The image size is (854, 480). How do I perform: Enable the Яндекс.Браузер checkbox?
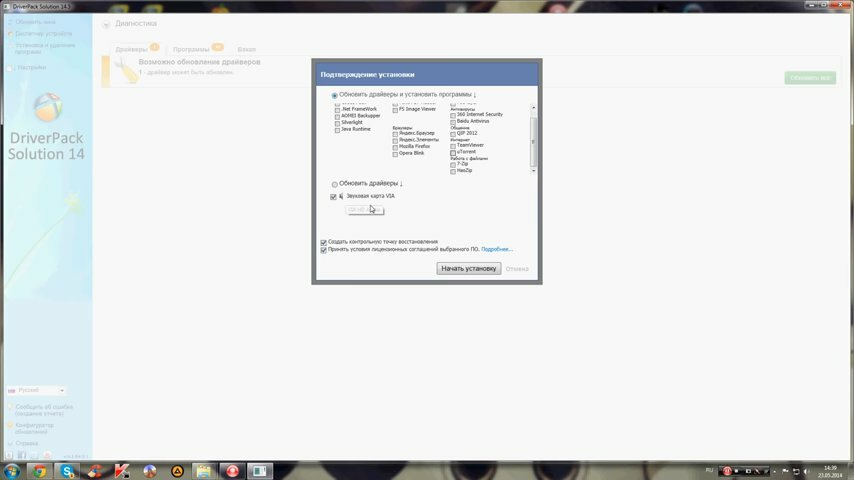pyautogui.click(x=395, y=134)
